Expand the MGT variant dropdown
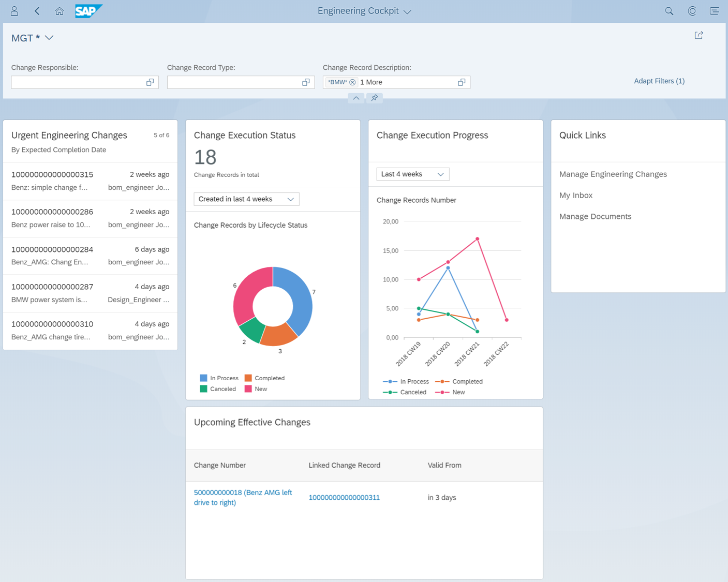 (49, 38)
